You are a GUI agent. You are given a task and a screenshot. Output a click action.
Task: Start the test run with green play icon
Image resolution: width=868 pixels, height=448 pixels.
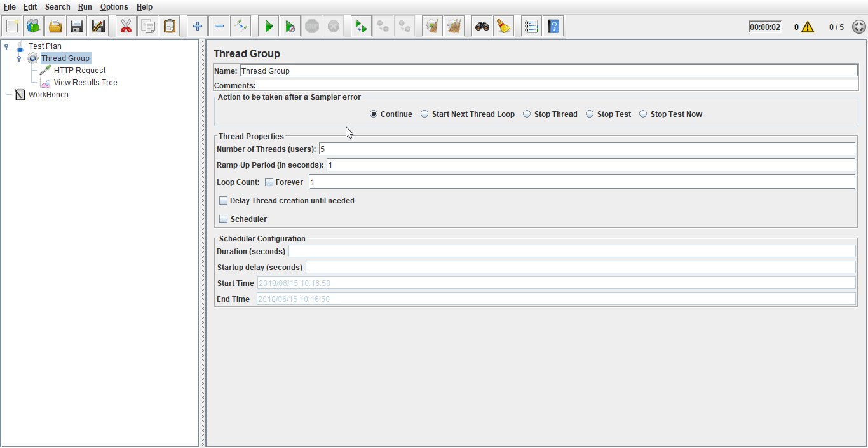tap(268, 25)
